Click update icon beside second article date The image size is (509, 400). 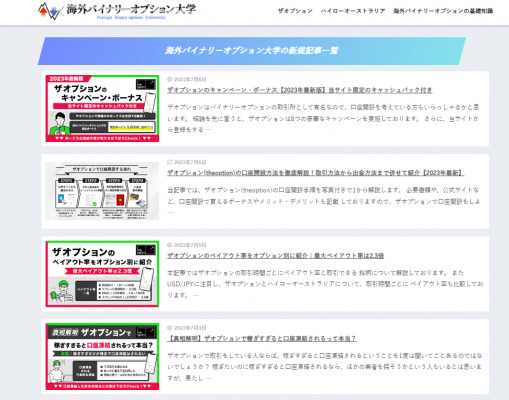pos(169,162)
